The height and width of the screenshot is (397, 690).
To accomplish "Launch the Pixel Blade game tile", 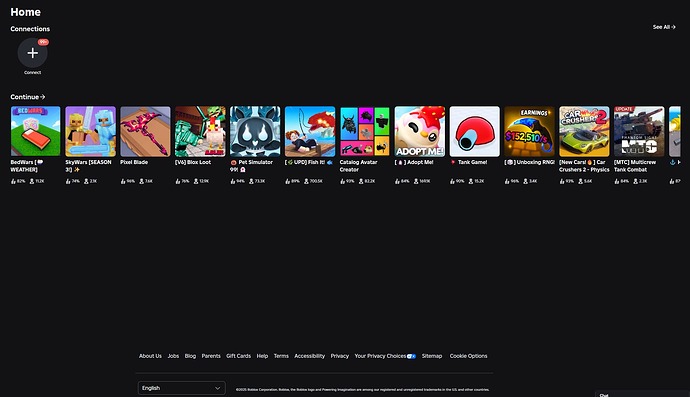I will 145,131.
